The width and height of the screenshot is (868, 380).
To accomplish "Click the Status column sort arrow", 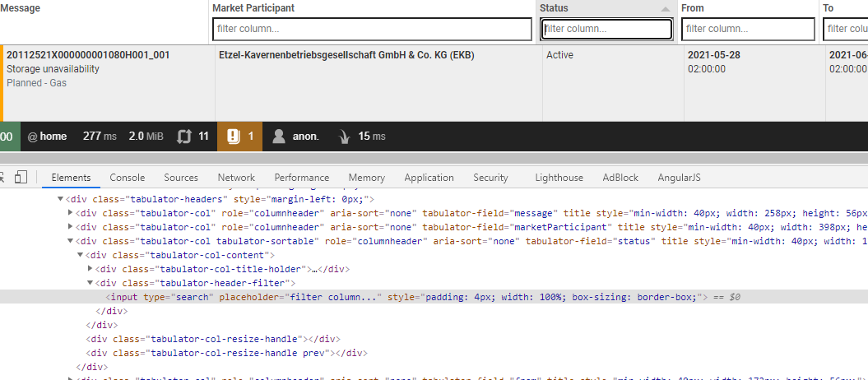I will (x=666, y=9).
